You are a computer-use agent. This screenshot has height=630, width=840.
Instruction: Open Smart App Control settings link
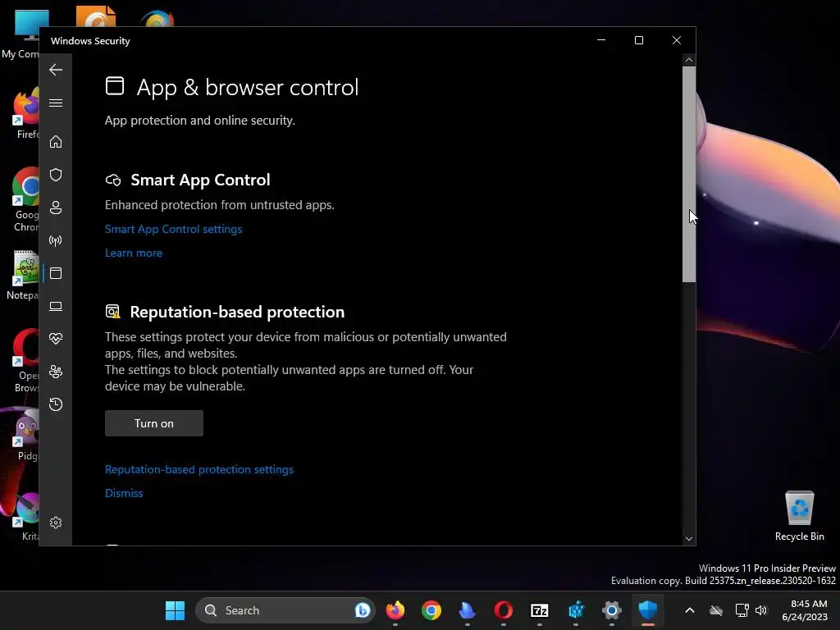[174, 230]
